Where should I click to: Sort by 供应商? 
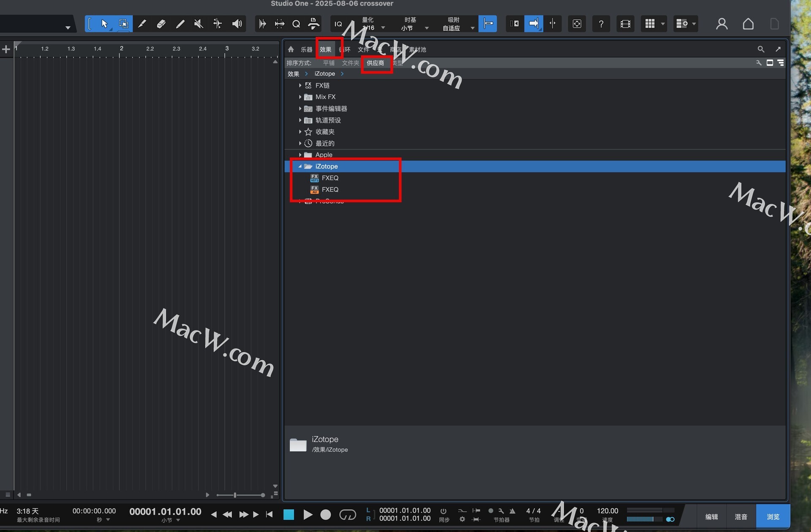pyautogui.click(x=376, y=63)
